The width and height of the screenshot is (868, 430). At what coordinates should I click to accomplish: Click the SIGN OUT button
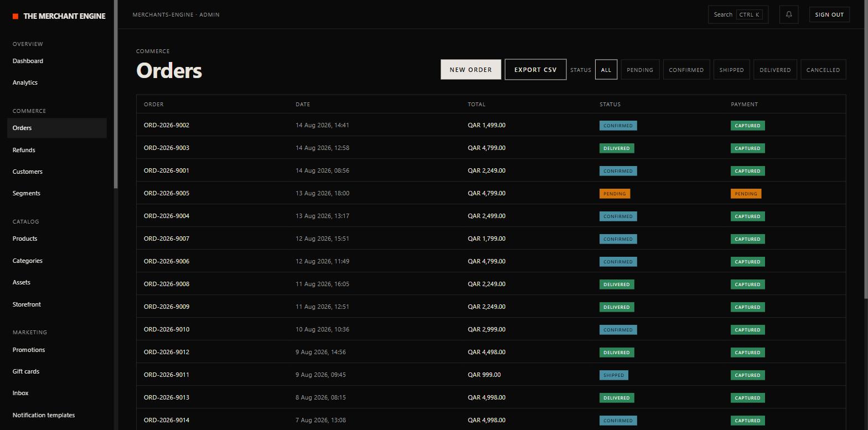point(829,14)
